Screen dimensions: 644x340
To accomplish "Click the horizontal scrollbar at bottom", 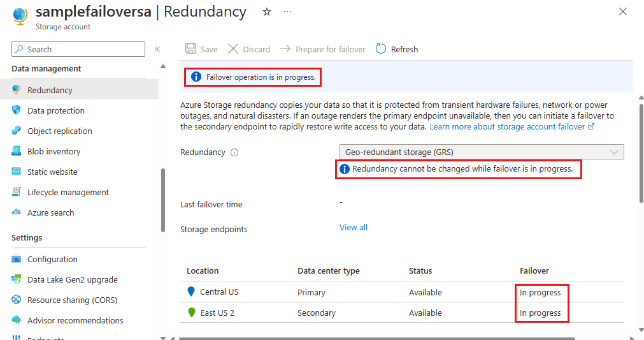I will (x=377, y=338).
